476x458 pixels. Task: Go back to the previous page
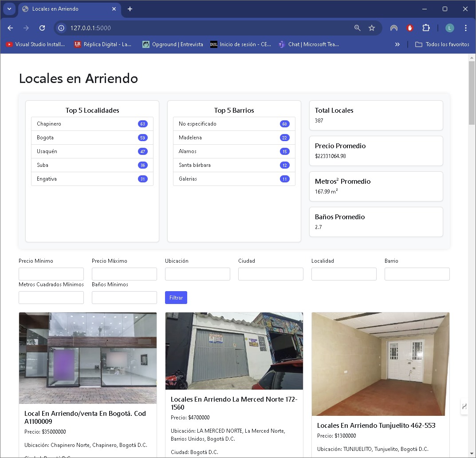point(10,28)
